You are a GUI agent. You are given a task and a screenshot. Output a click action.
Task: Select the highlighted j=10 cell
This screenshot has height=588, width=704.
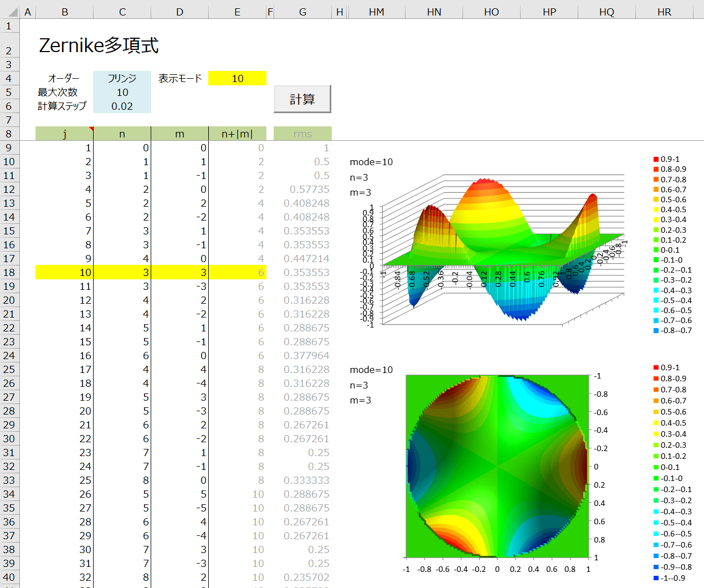tap(64, 272)
